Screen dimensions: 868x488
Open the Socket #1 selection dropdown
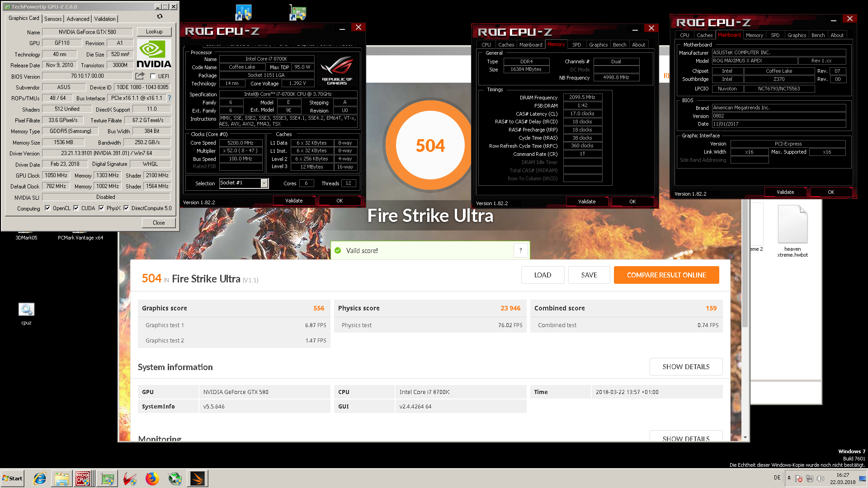pos(264,183)
